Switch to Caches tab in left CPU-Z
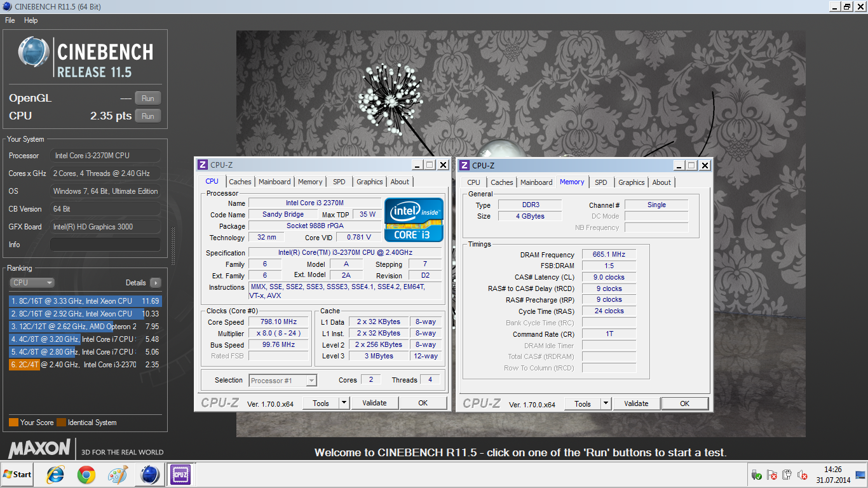This screenshot has width=868, height=488. [240, 182]
